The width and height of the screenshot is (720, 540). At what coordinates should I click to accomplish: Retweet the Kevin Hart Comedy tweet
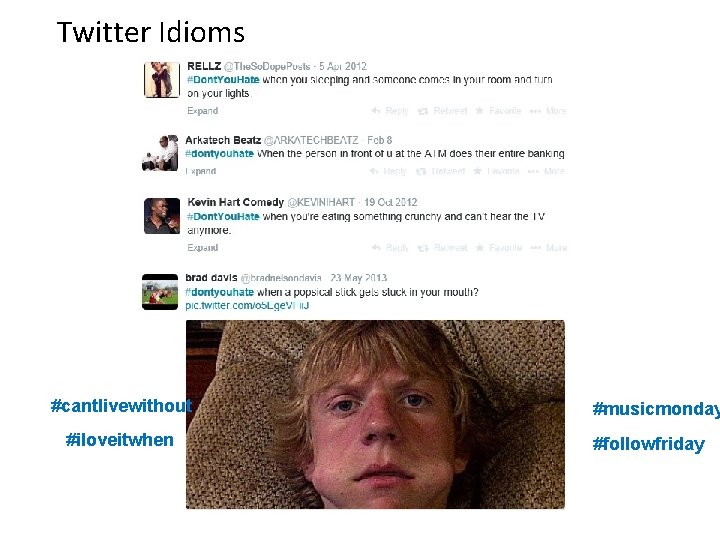tap(442, 248)
